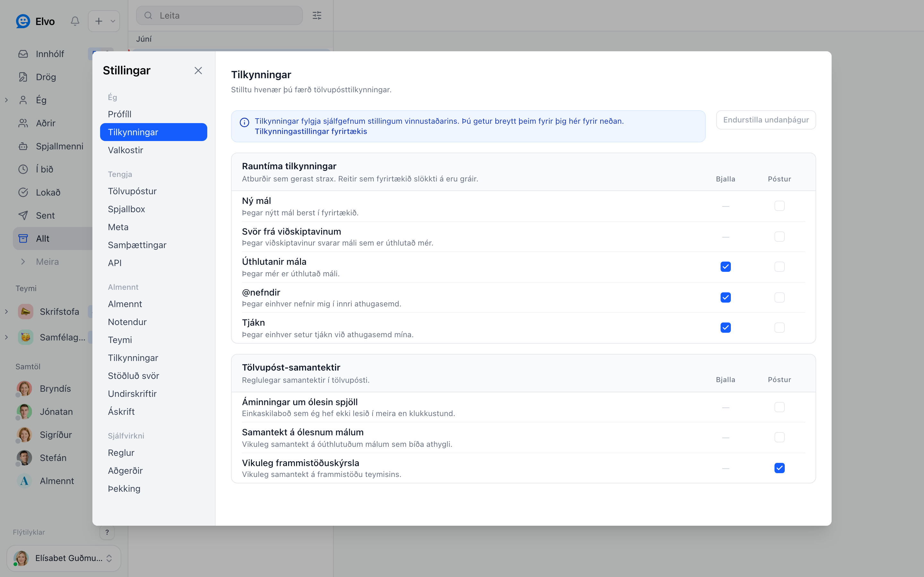
Task: Click Endurstilla undanþágur button
Action: 766,120
